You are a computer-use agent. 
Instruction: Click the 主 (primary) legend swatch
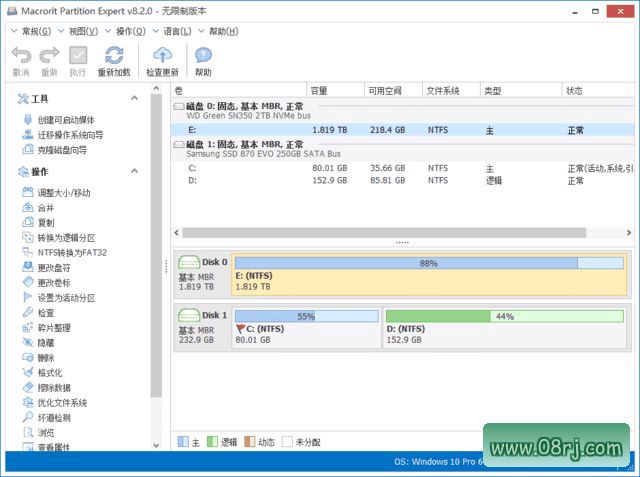tap(183, 442)
